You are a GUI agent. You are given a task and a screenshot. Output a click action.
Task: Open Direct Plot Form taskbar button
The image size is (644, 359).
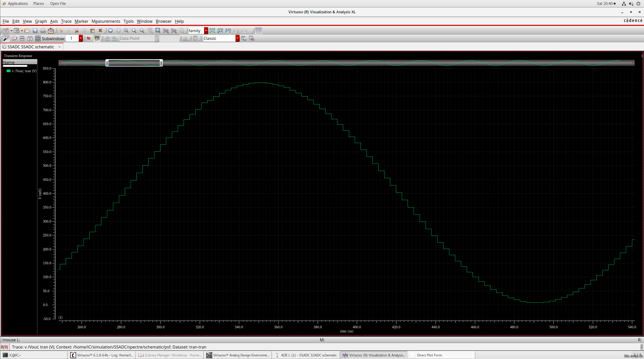429,355
